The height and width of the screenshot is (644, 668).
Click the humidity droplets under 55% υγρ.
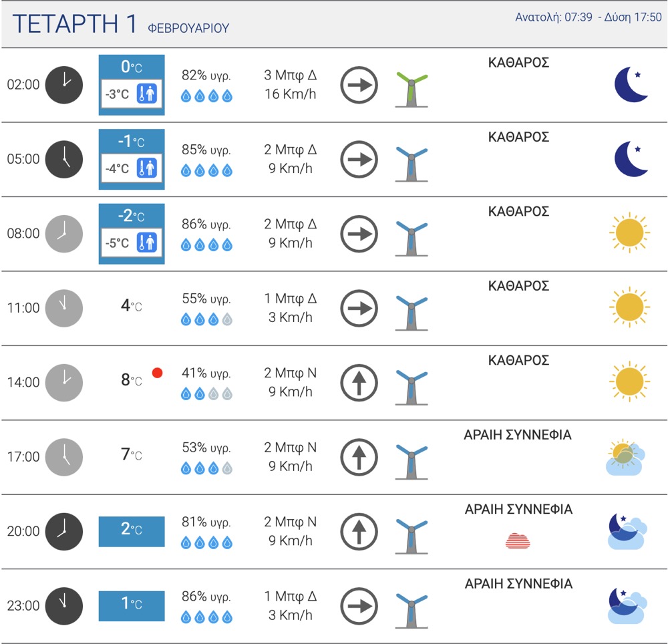[206, 319]
